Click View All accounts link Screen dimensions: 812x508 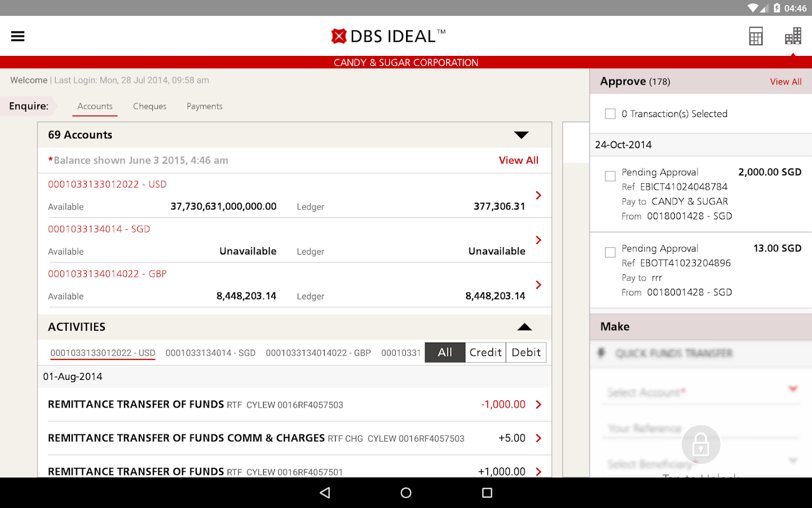518,160
